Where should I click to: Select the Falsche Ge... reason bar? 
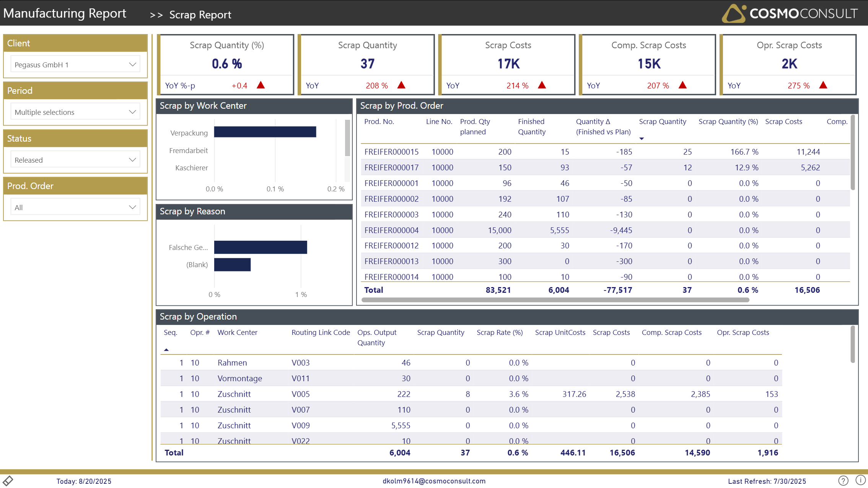point(260,247)
